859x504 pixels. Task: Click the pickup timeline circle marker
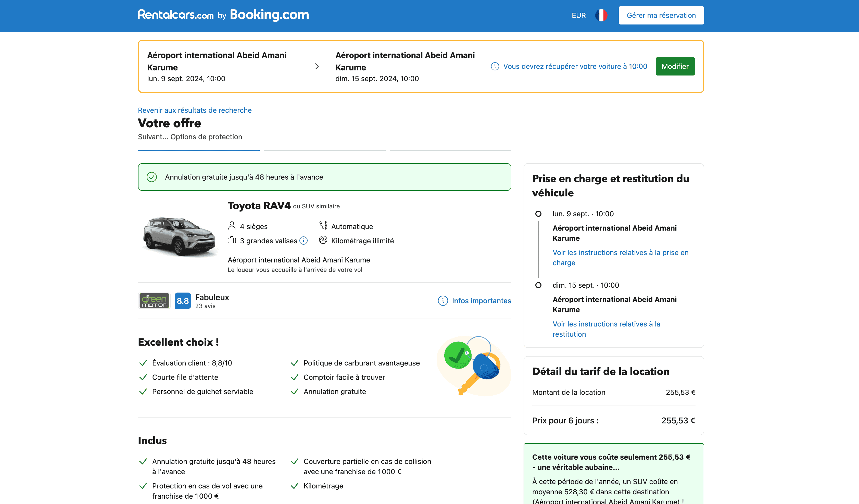(538, 214)
